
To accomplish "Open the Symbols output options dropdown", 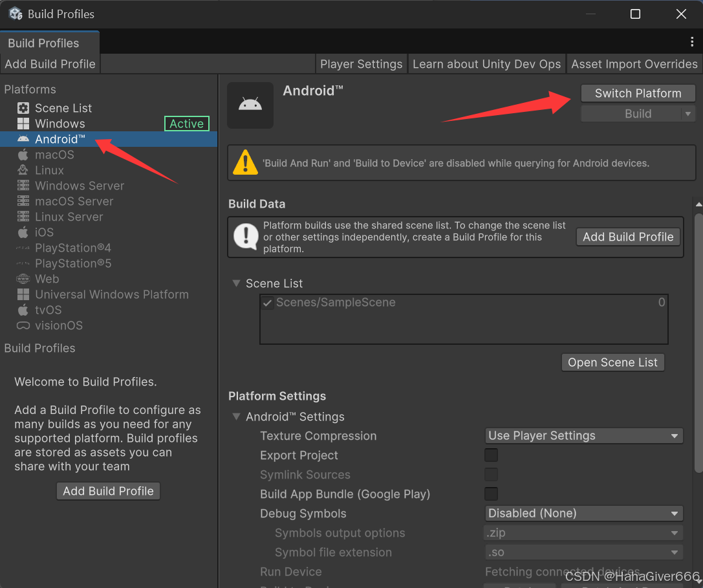I will coord(584,533).
